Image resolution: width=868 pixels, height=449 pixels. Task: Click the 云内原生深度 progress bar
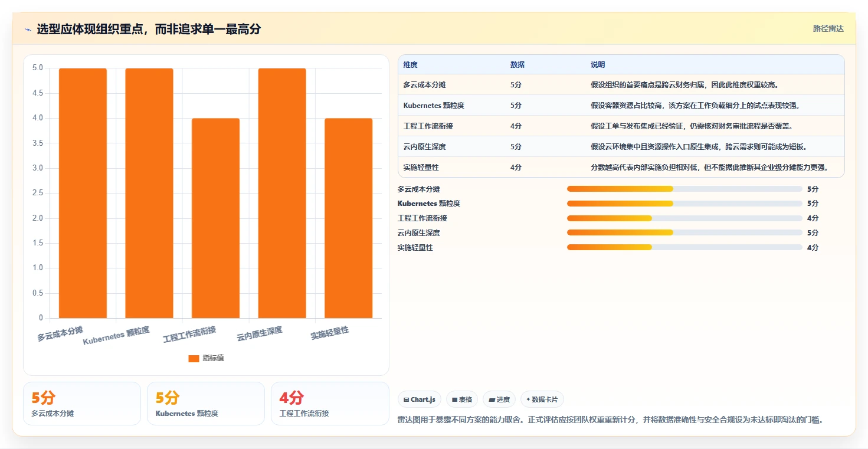[684, 233]
